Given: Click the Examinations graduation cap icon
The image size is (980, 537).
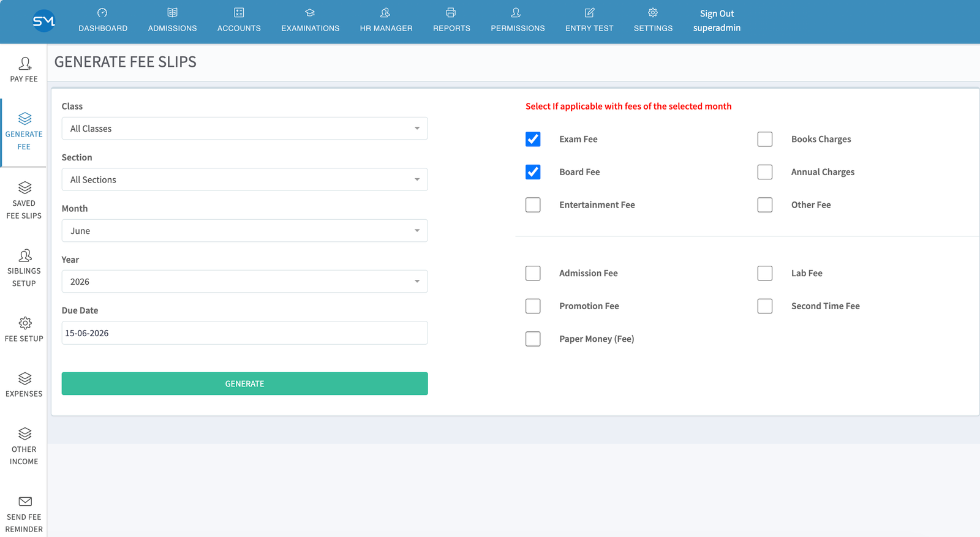Looking at the screenshot, I should (x=310, y=12).
